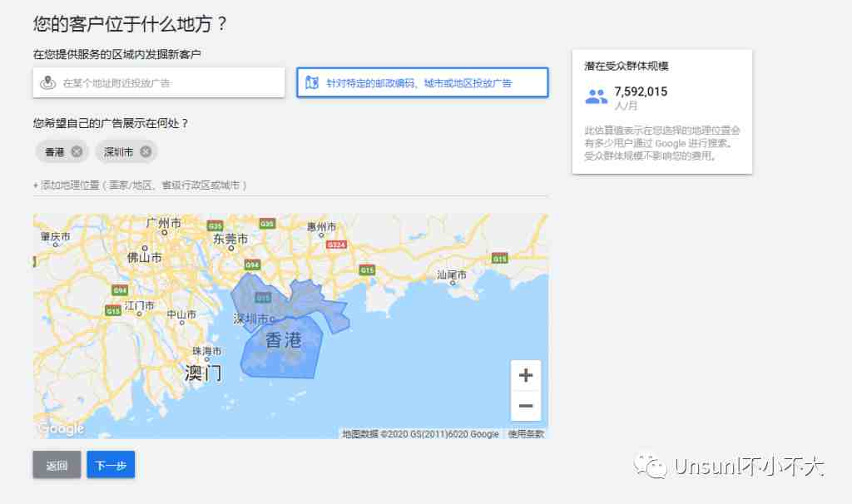Select targeting by postal code, city or region

click(x=422, y=82)
